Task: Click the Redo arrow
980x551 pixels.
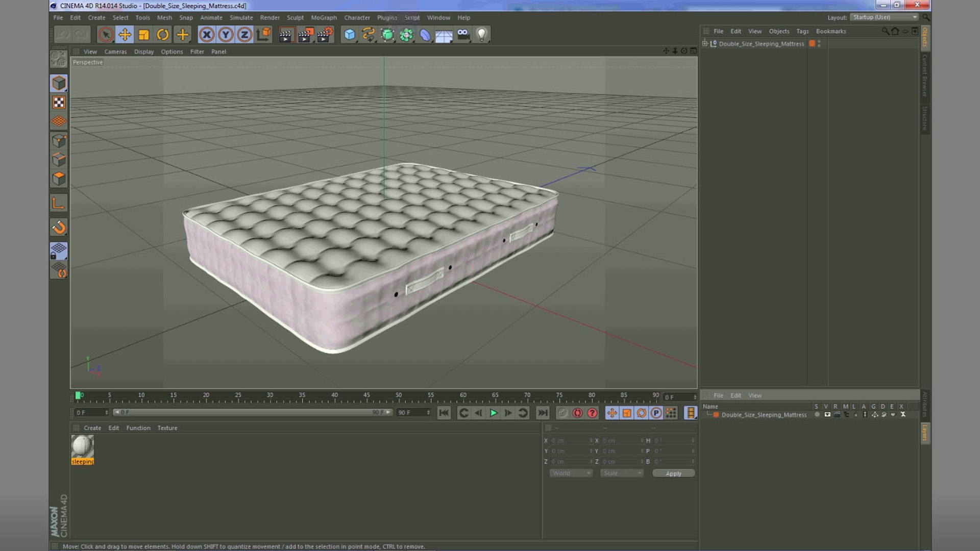Action: pyautogui.click(x=81, y=35)
